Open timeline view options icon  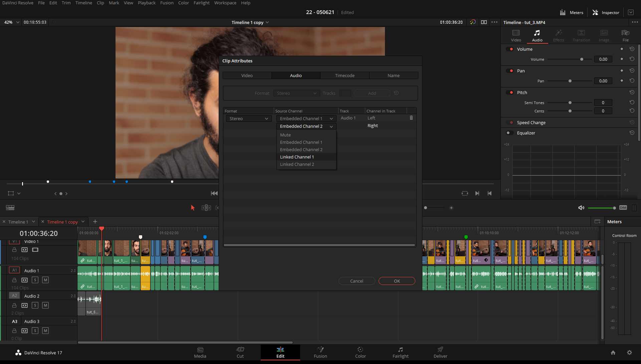click(10, 208)
